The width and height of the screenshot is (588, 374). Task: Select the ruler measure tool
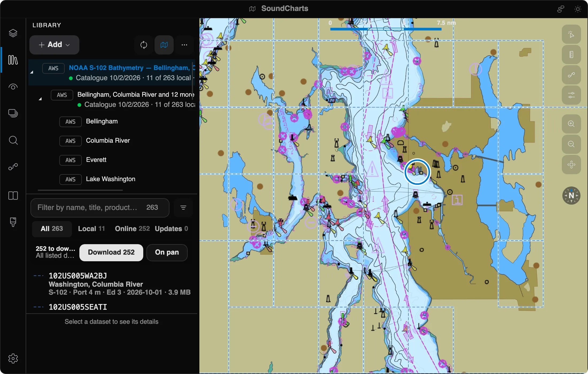point(571,54)
